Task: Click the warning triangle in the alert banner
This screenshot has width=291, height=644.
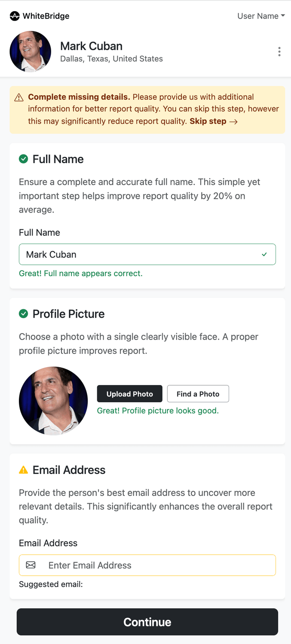Action: (x=19, y=98)
